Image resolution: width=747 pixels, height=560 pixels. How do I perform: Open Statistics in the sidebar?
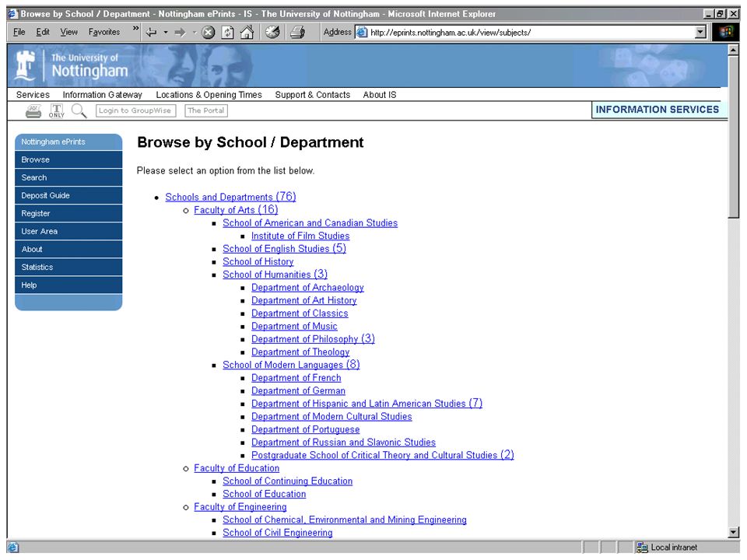point(68,267)
